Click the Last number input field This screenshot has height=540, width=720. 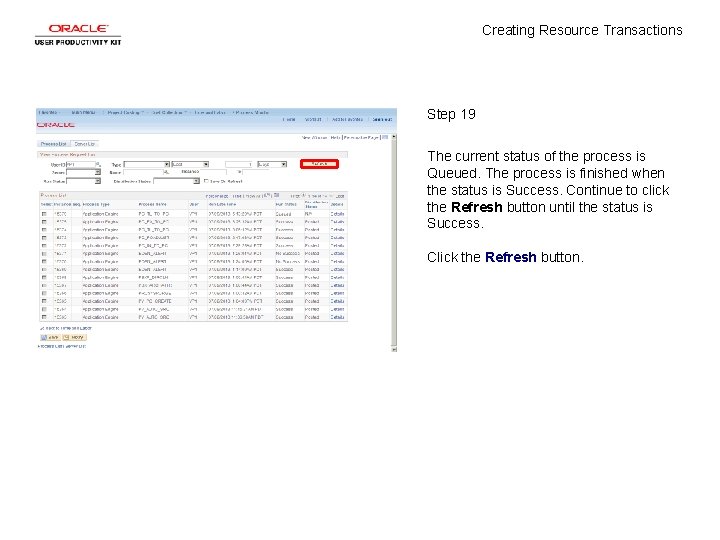pos(238,164)
